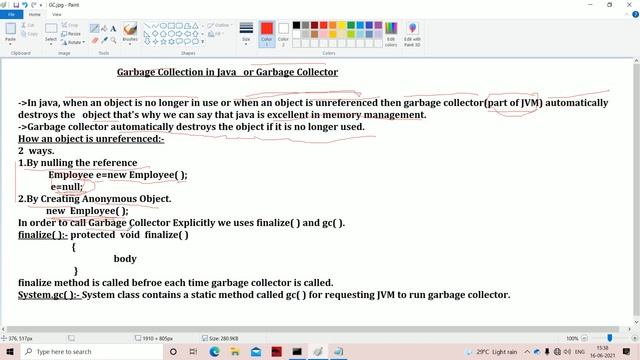
Task: Open the Mail app from the taskbar
Action: coord(256,351)
